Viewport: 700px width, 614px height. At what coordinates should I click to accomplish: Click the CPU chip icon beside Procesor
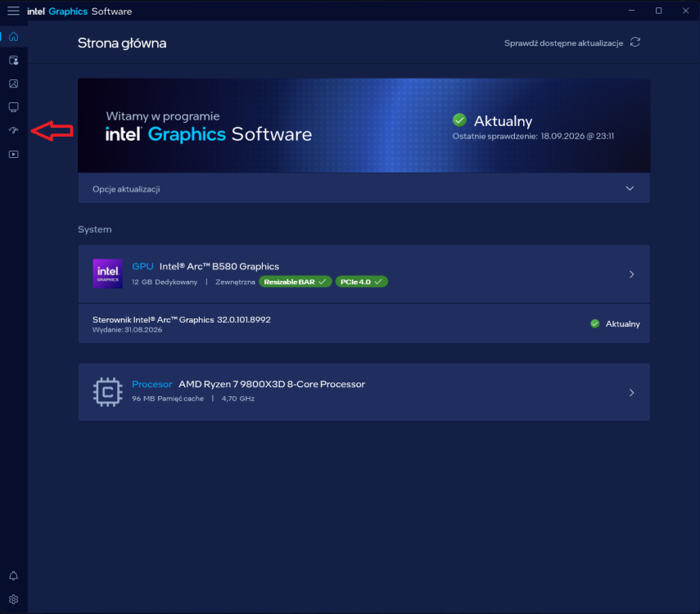107,392
